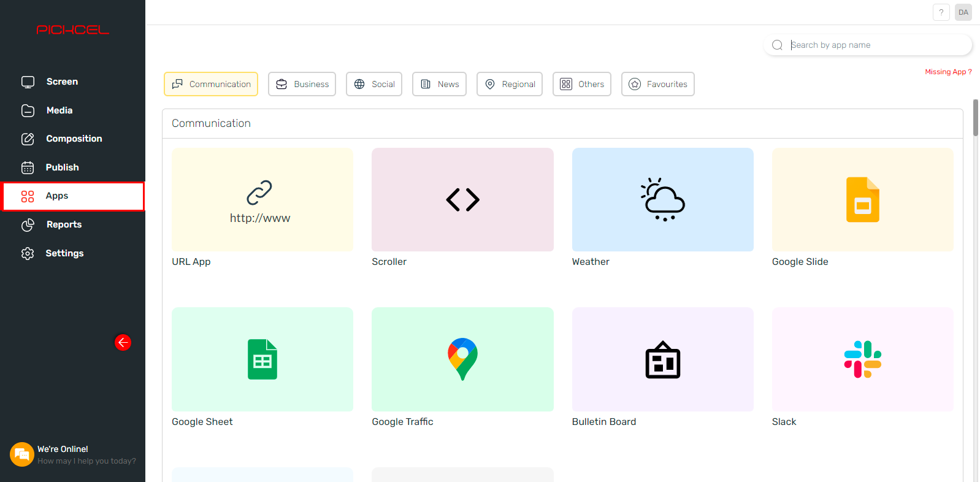The height and width of the screenshot is (482, 980).
Task: Select the News category tab
Action: pyautogui.click(x=439, y=84)
